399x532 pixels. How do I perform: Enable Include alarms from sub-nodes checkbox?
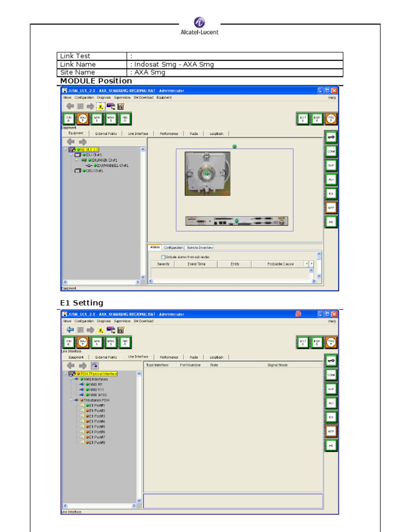[x=163, y=257]
